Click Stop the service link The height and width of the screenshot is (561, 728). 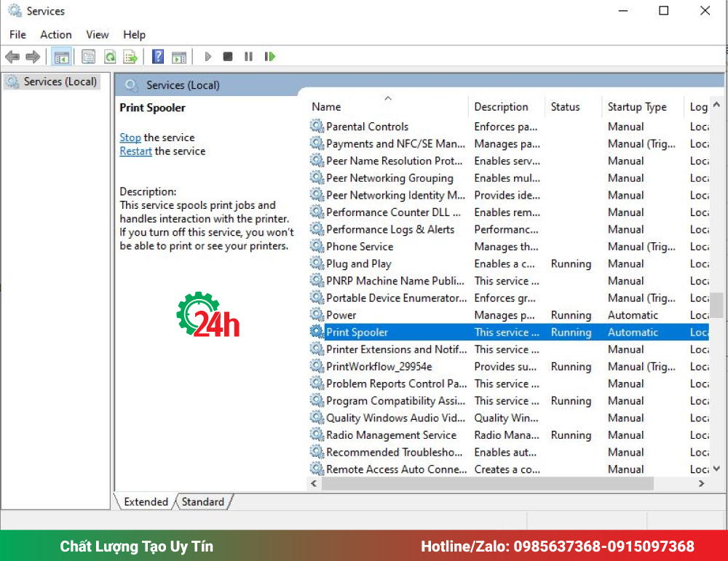coord(130,138)
